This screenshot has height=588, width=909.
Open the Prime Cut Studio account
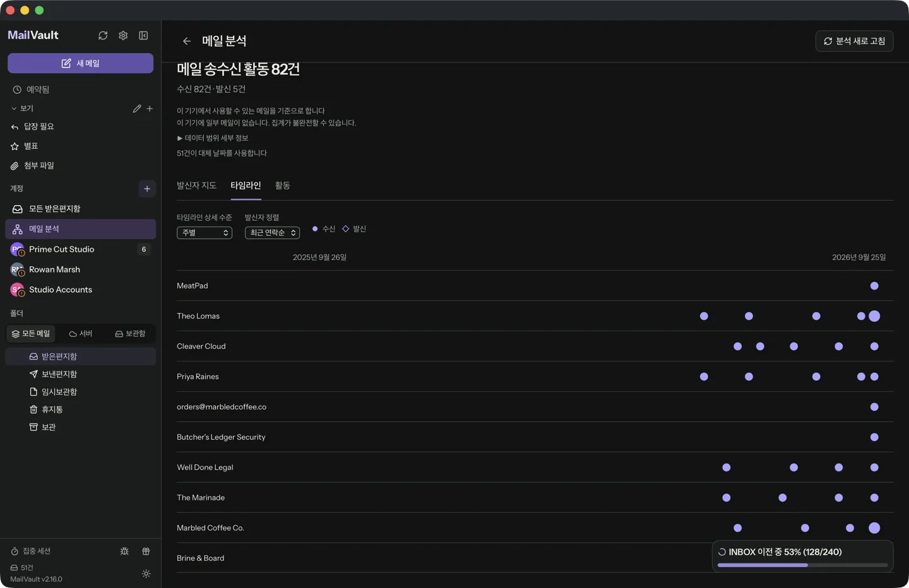tap(81, 249)
